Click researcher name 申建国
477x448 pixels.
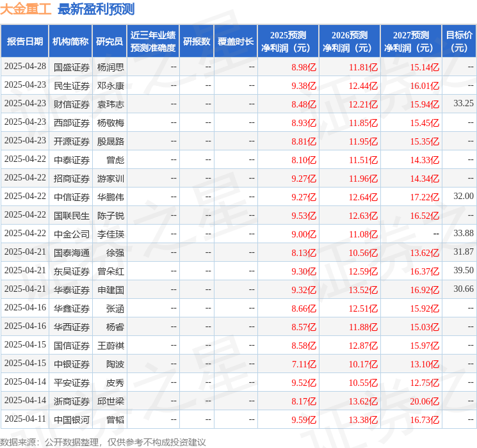(x=110, y=290)
